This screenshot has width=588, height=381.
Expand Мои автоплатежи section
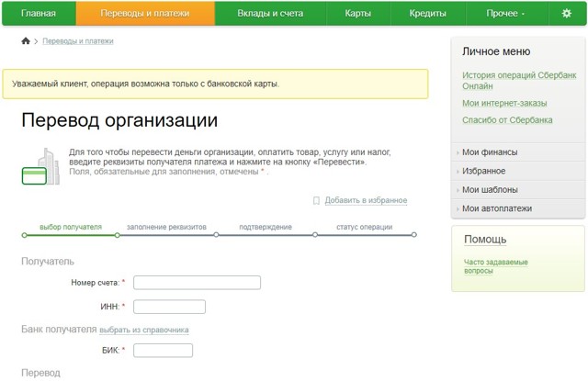(x=518, y=208)
